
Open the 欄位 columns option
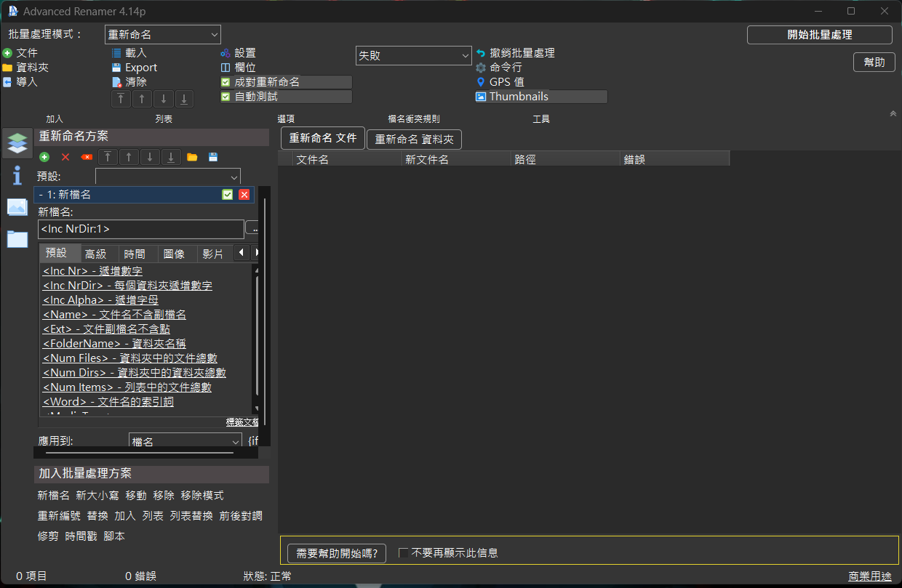pyautogui.click(x=238, y=68)
